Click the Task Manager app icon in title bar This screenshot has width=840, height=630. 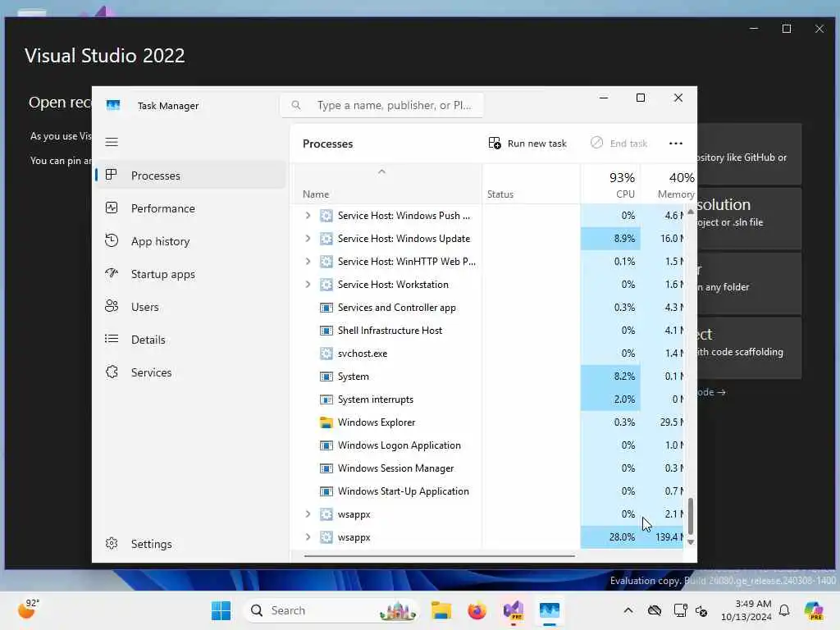113,105
